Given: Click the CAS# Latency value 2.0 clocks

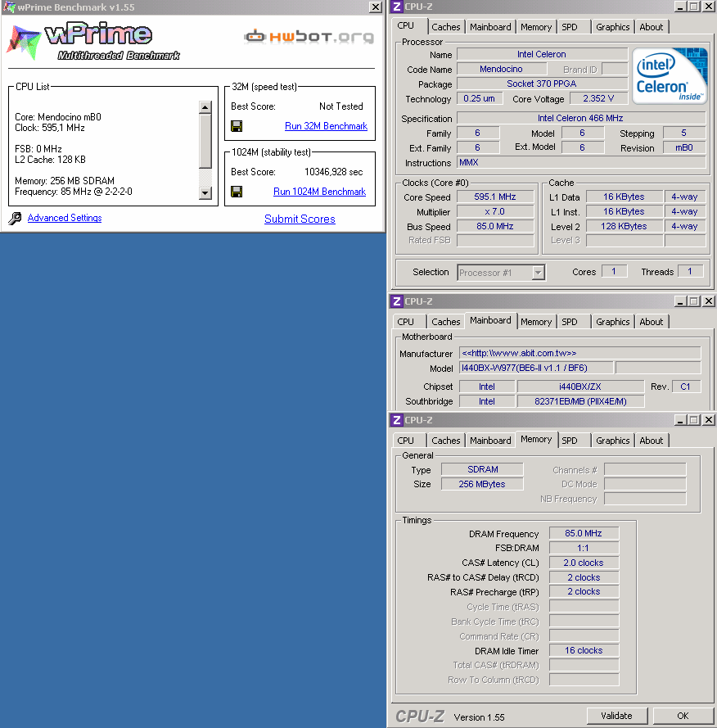Looking at the screenshot, I should click(584, 563).
